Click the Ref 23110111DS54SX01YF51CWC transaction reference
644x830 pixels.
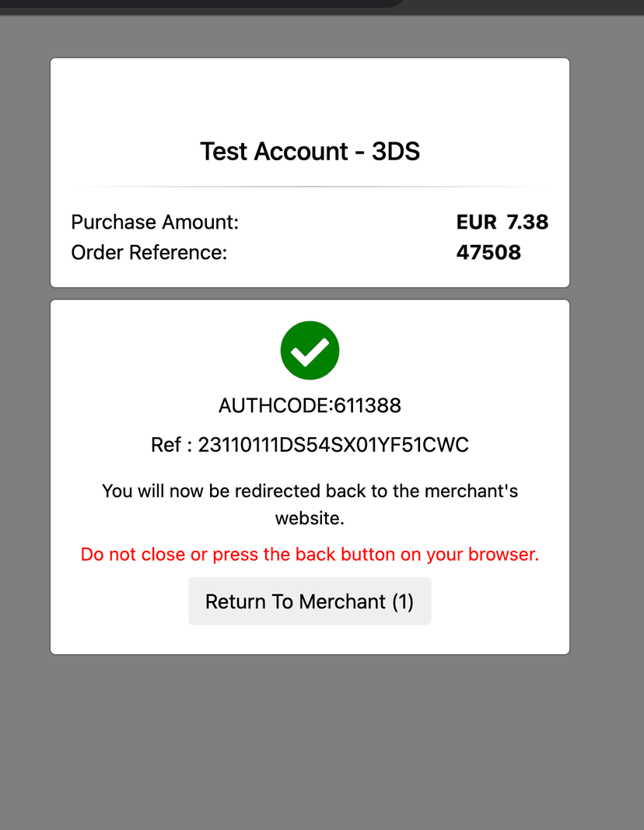(310, 445)
